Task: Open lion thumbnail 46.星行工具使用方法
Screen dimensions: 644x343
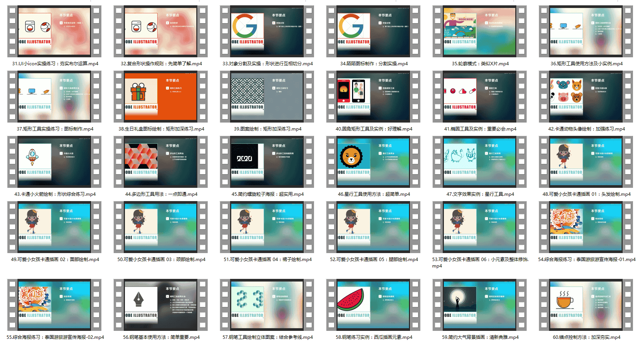Action: [x=373, y=162]
